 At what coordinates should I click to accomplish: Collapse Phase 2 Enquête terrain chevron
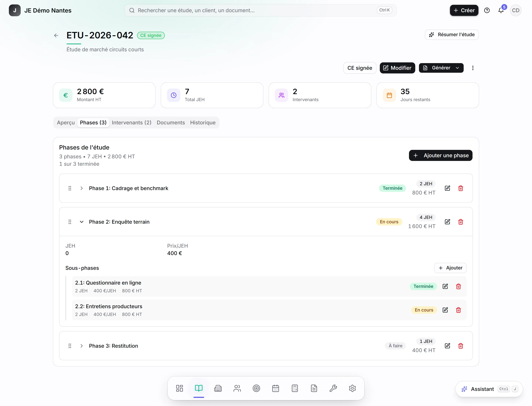tap(81, 222)
